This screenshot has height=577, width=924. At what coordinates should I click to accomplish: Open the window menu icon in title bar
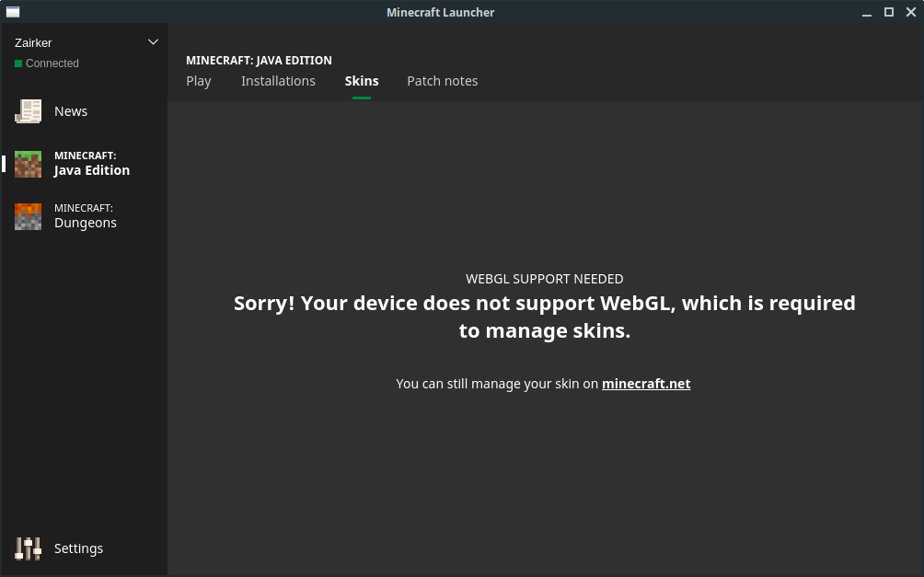pyautogui.click(x=12, y=12)
